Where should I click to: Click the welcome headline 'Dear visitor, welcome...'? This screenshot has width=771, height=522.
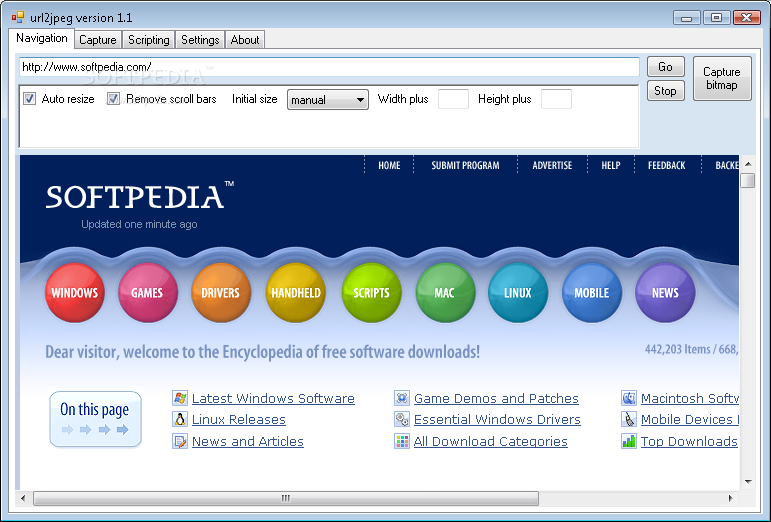coord(263,352)
